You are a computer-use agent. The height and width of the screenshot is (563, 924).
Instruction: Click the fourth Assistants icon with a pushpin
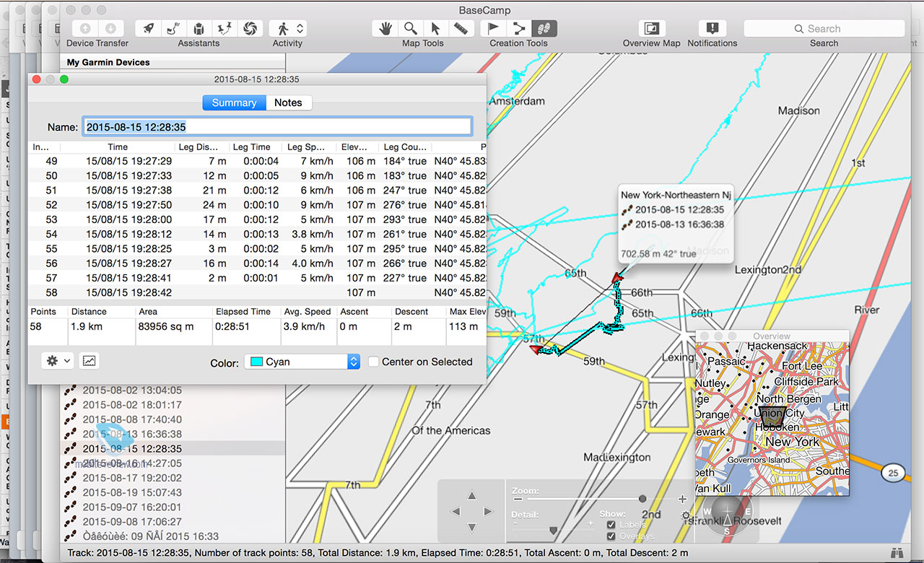[224, 28]
